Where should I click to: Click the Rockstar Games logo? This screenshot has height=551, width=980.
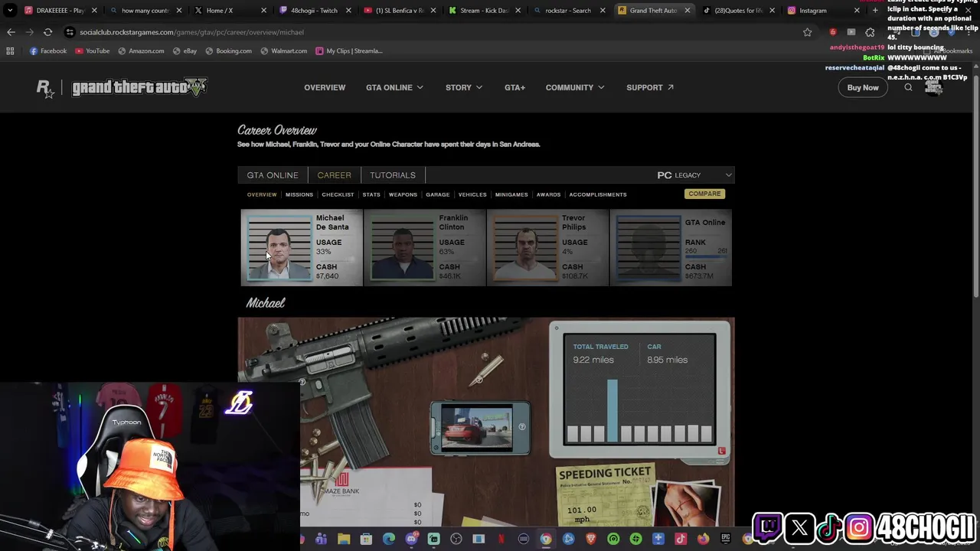[45, 88]
